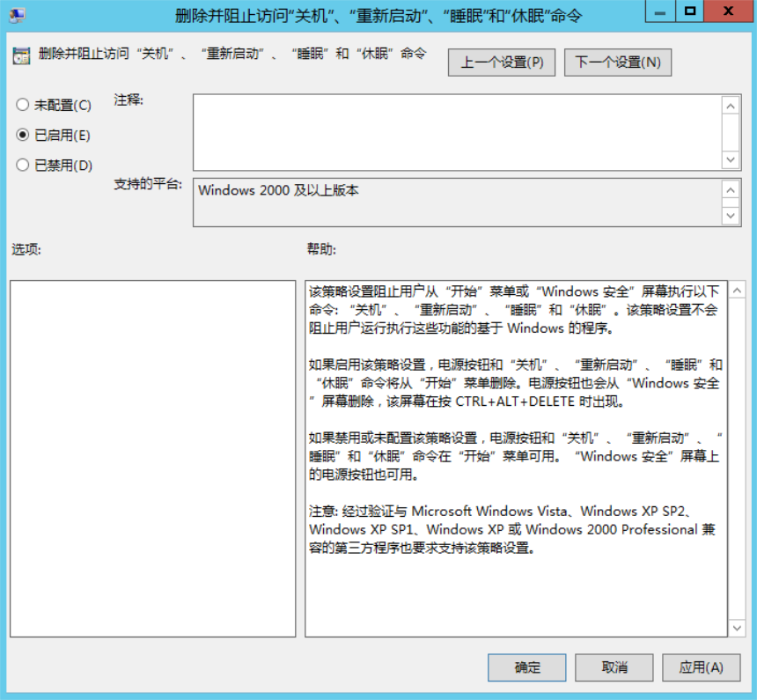Viewport: 757px width, 700px height.
Task: Close the policy dialog window
Action: point(729,11)
